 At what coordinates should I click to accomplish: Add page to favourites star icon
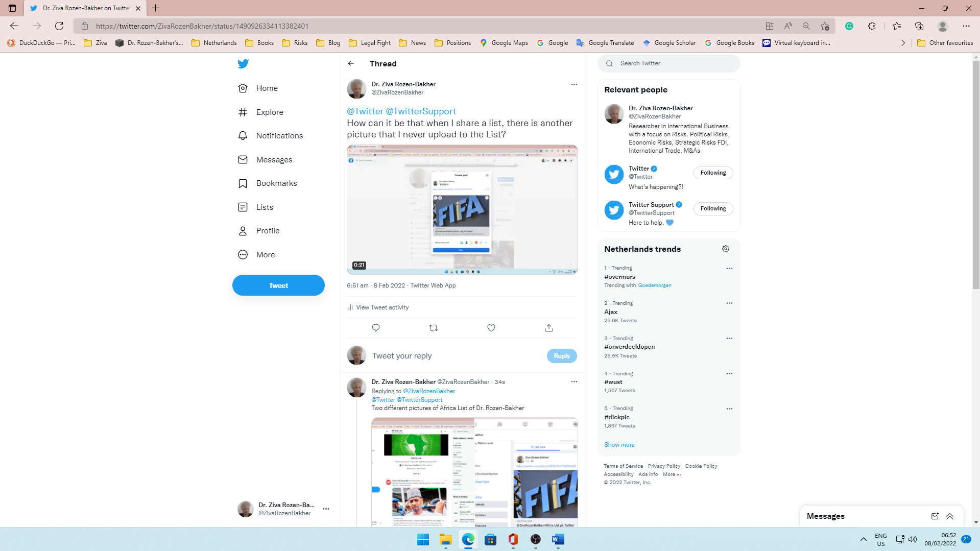825,26
